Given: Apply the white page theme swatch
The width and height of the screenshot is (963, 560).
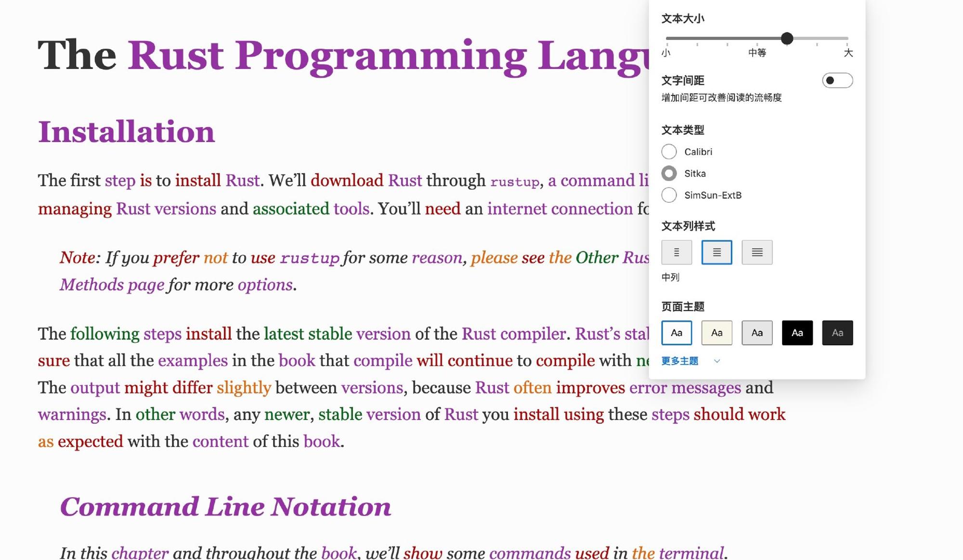Looking at the screenshot, I should click(x=677, y=333).
